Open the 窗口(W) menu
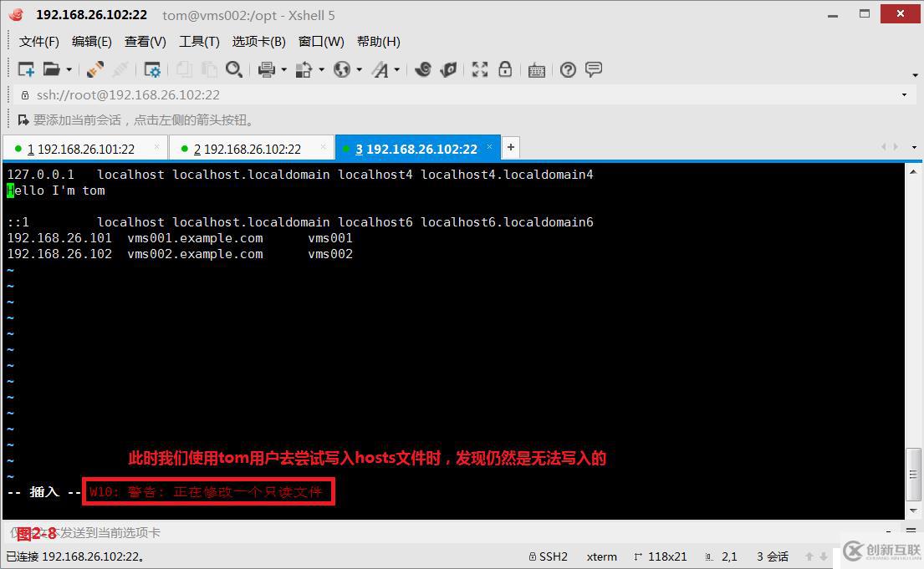Image resolution: width=924 pixels, height=569 pixels. [321, 41]
